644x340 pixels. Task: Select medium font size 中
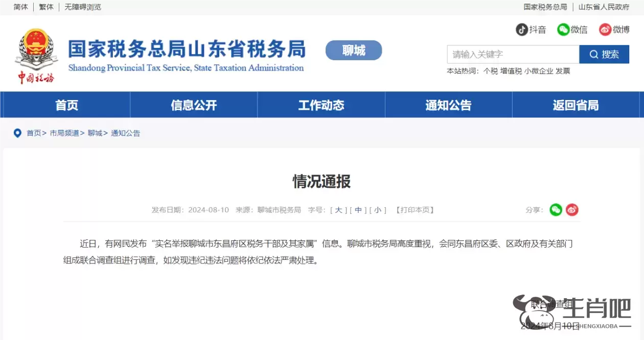tap(358, 210)
